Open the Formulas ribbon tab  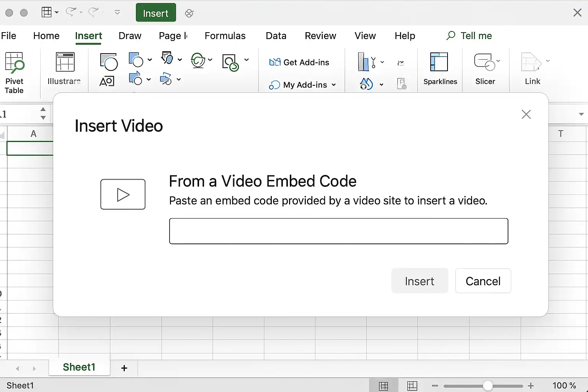point(225,36)
